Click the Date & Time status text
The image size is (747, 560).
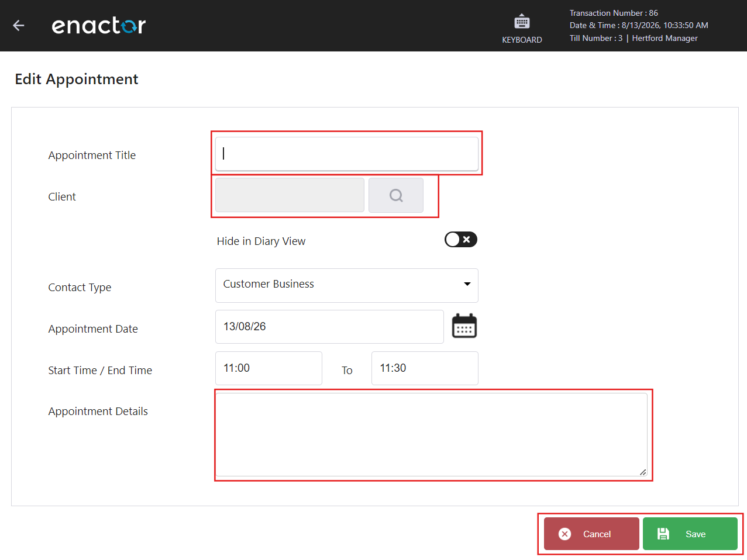[x=639, y=25]
